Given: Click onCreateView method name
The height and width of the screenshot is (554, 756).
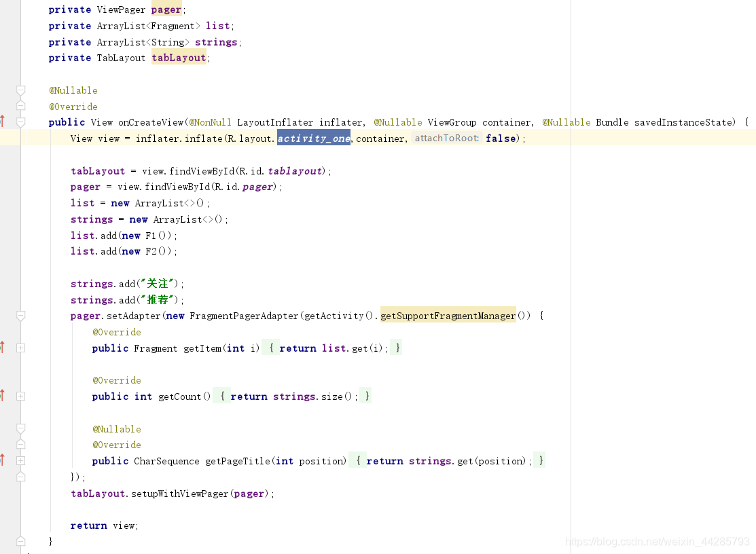Looking at the screenshot, I should (x=151, y=122).
